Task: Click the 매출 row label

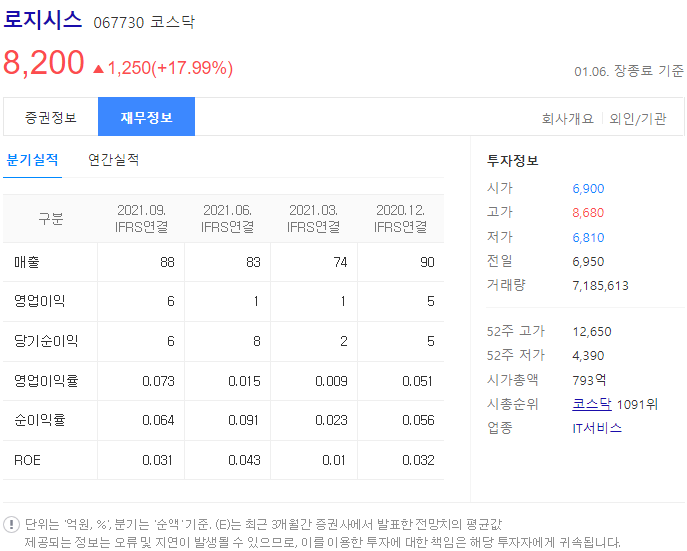Action: (x=27, y=262)
